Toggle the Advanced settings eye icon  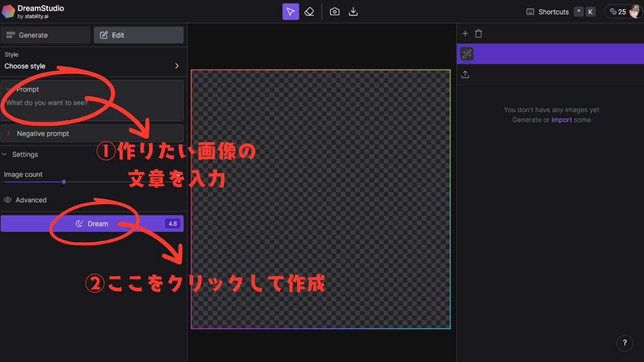click(8, 200)
